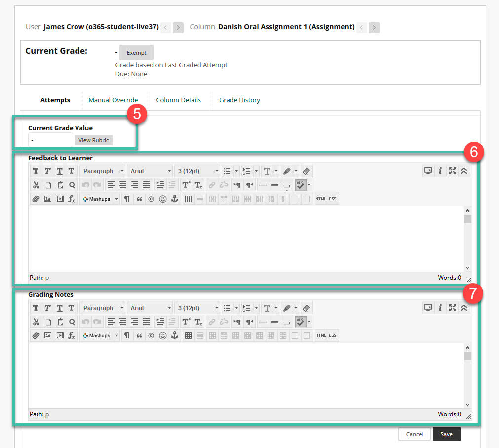Screen dimensions: 499x448
Task: Open the Grade History tab
Action: pyautogui.click(x=240, y=100)
